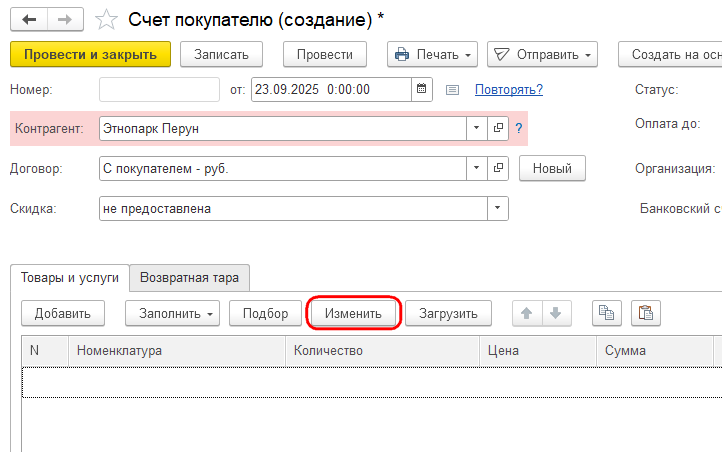
Task: Click Провести и закрыть button
Action: click(90, 54)
